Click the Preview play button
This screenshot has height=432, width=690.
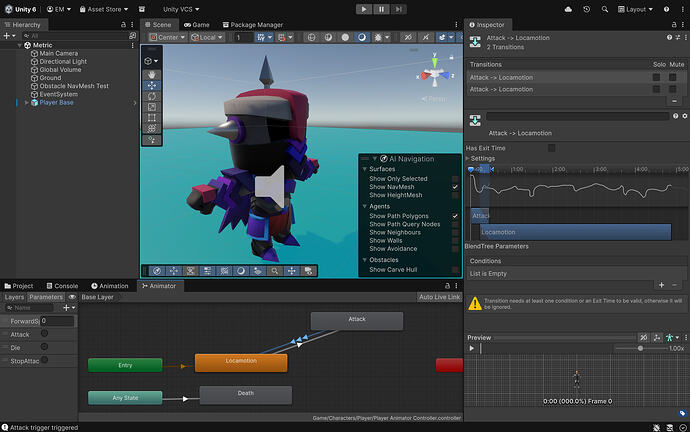point(472,348)
